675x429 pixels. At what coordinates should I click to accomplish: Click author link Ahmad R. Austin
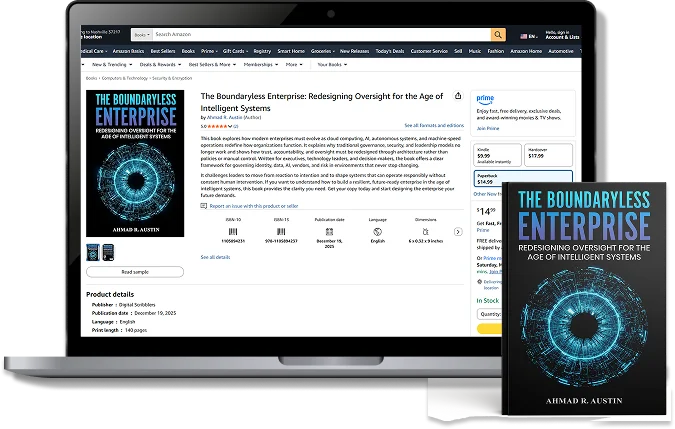coord(224,117)
